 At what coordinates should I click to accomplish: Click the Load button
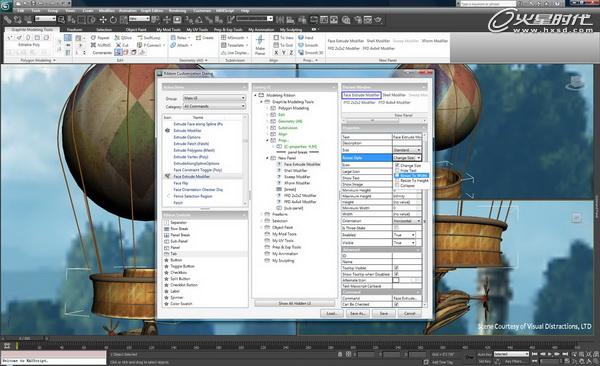[x=331, y=314]
